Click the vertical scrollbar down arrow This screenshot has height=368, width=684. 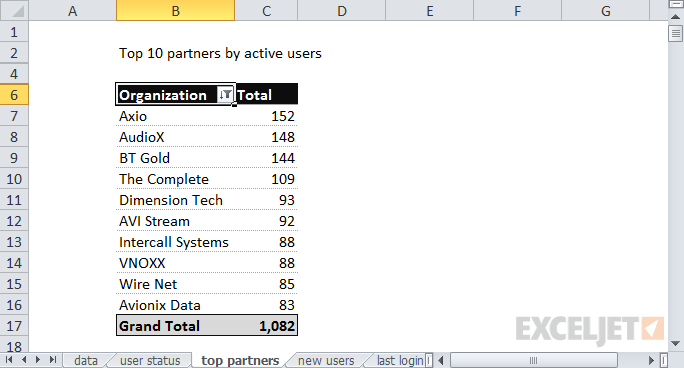[x=675, y=344]
